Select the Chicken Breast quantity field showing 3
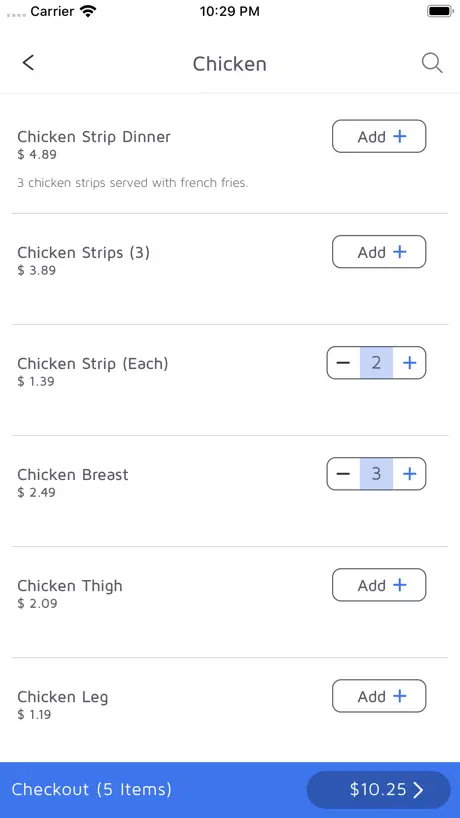The width and height of the screenshot is (460, 818). click(x=376, y=474)
